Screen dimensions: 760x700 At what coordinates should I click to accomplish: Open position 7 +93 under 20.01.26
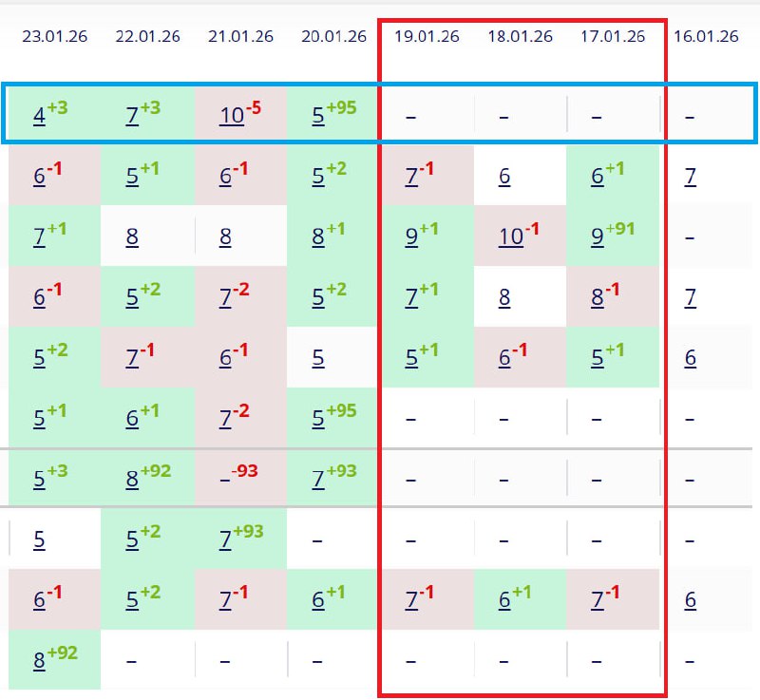point(319,480)
